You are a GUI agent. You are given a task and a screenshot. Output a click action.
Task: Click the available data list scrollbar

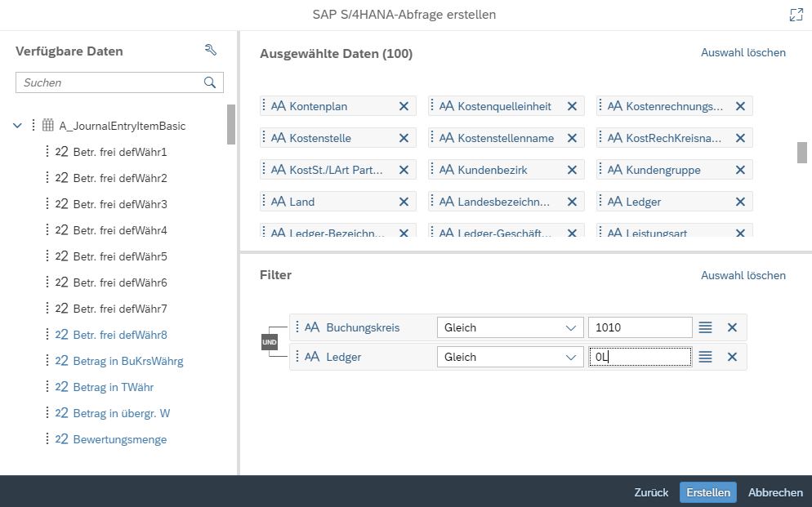pyautogui.click(x=231, y=125)
